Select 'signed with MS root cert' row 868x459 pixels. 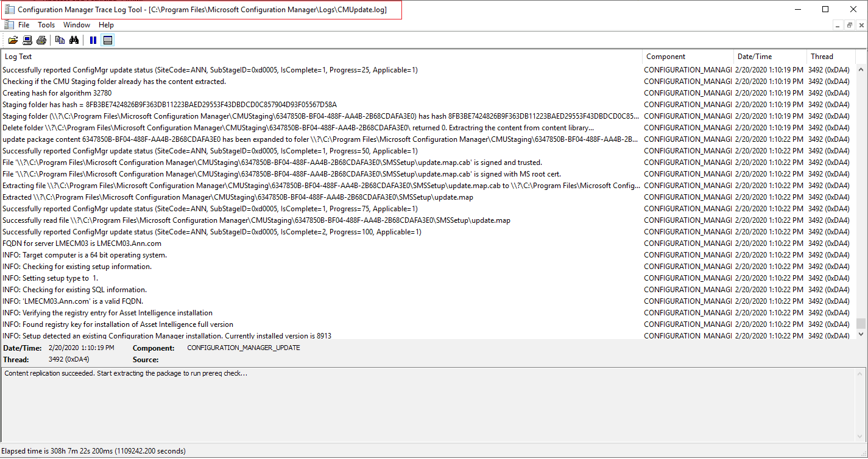click(428, 174)
